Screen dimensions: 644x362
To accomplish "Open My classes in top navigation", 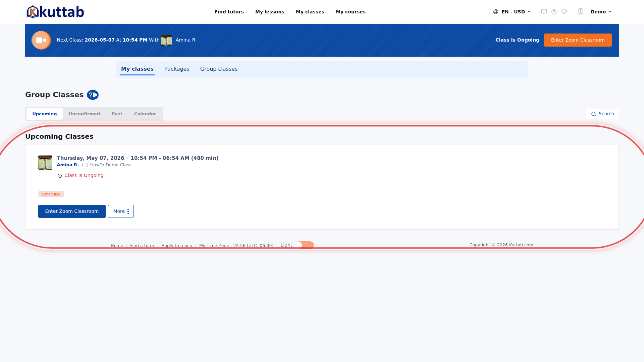I will click(x=310, y=12).
